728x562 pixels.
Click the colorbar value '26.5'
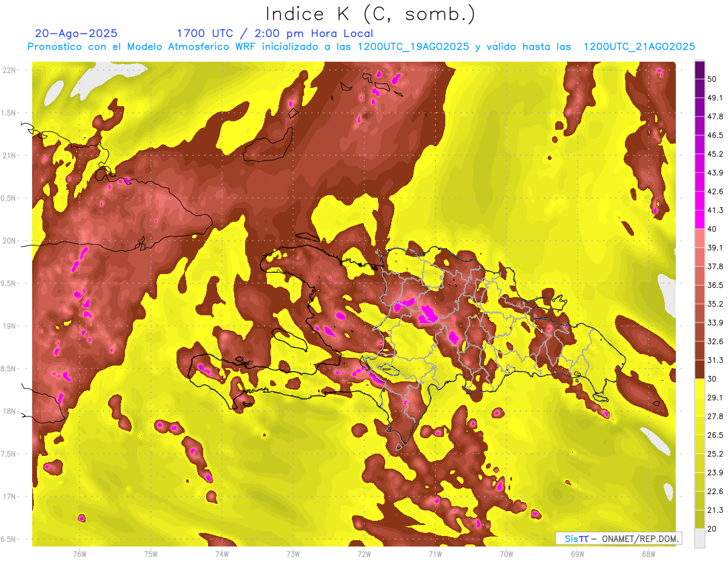715,435
